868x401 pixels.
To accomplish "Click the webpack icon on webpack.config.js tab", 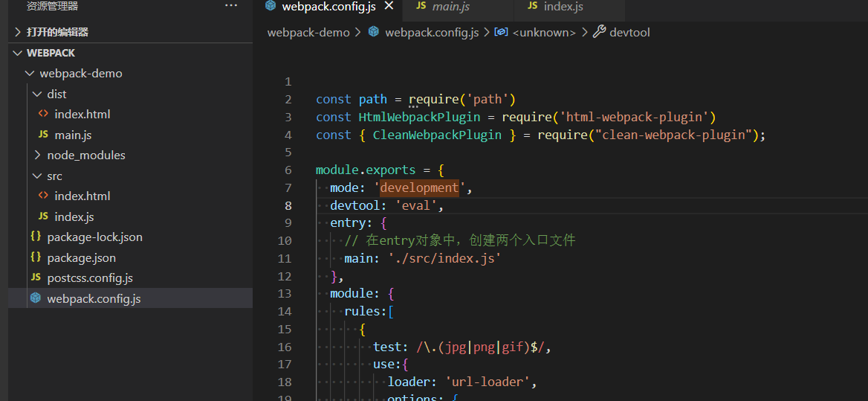I will click(271, 6).
